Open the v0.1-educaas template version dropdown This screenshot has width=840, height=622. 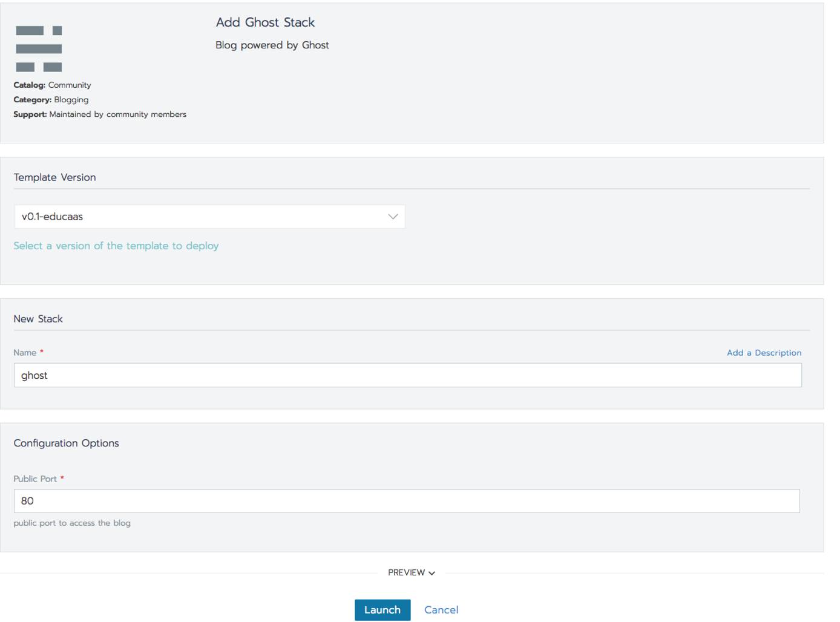click(x=209, y=217)
